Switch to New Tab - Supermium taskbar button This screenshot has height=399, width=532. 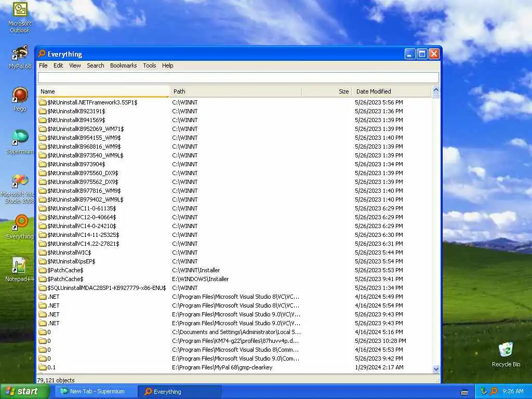point(96,391)
